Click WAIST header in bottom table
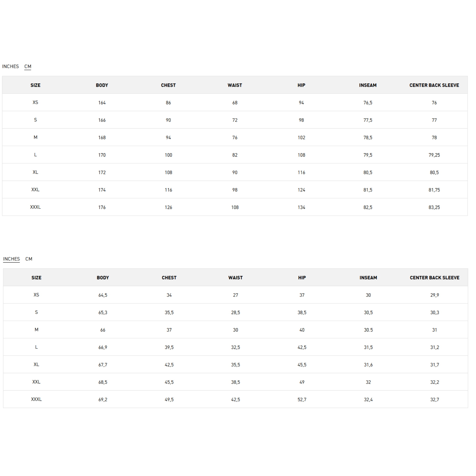Image resolution: width=476 pixels, height=476 pixels. coord(235,278)
